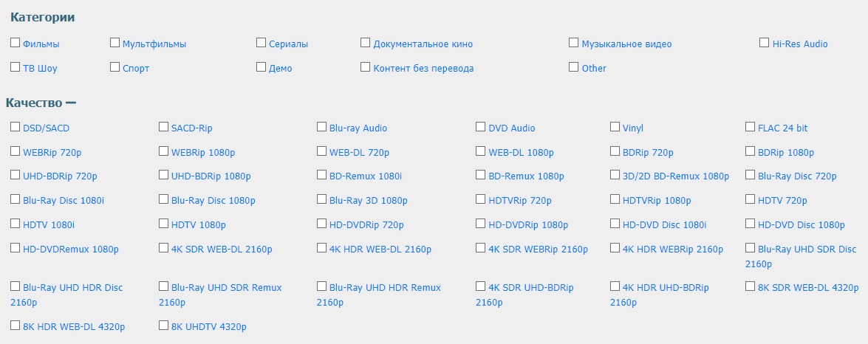Open the Музыкальное видео link
Screen dimensions: 868x344
(626, 44)
